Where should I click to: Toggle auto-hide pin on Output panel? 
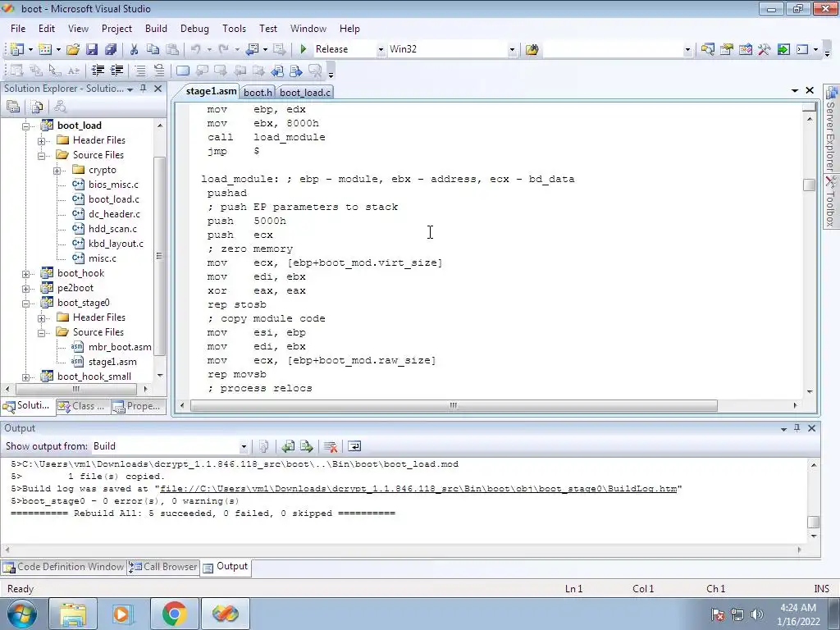797,428
